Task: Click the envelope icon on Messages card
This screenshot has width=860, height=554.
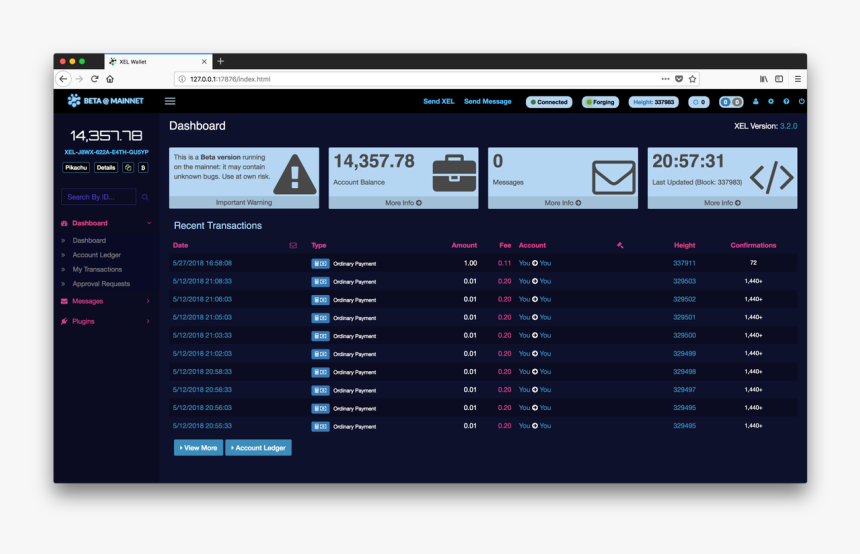Action: (614, 177)
